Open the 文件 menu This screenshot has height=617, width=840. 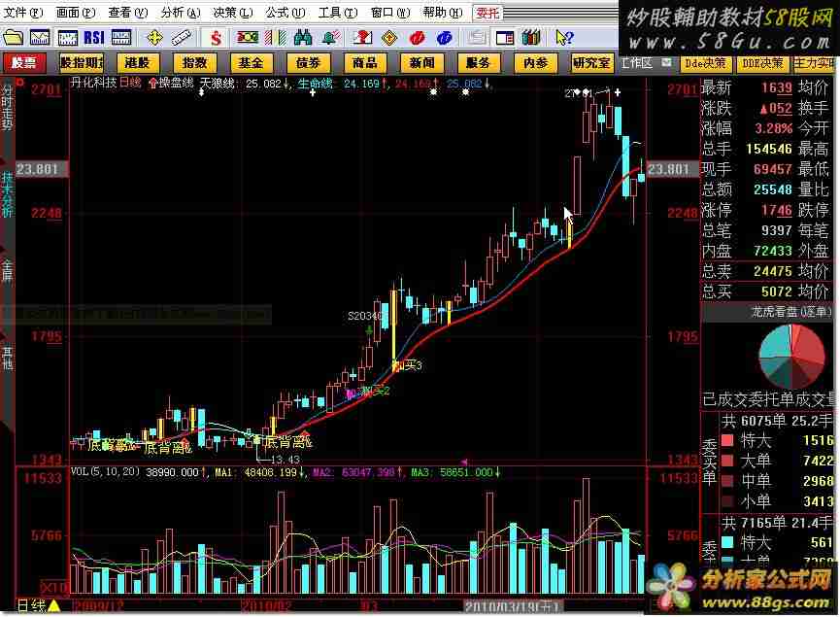[x=22, y=13]
